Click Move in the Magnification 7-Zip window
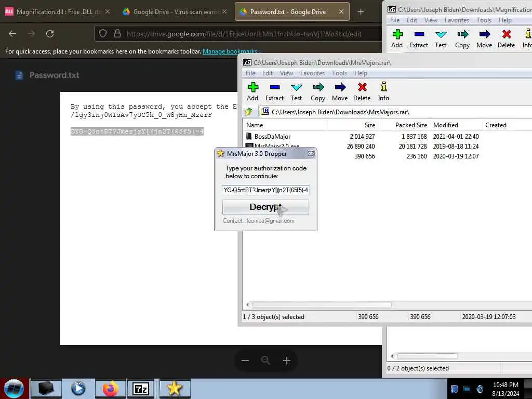 [484, 38]
